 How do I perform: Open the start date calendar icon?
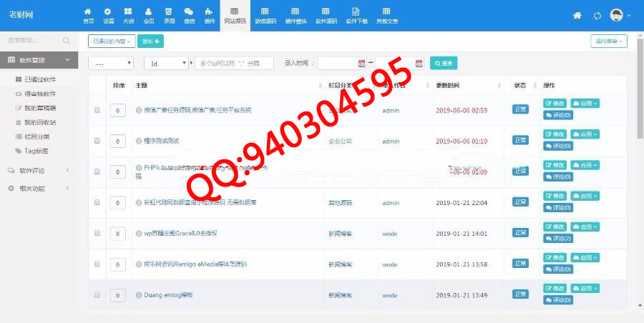[x=361, y=64]
